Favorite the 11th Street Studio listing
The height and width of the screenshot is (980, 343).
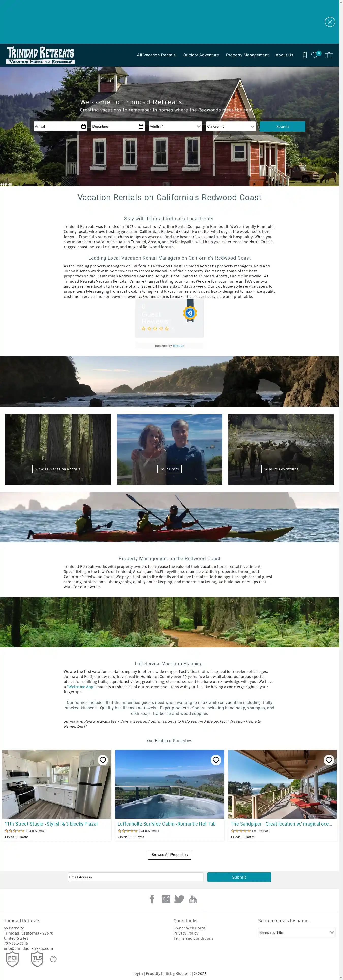click(x=103, y=760)
